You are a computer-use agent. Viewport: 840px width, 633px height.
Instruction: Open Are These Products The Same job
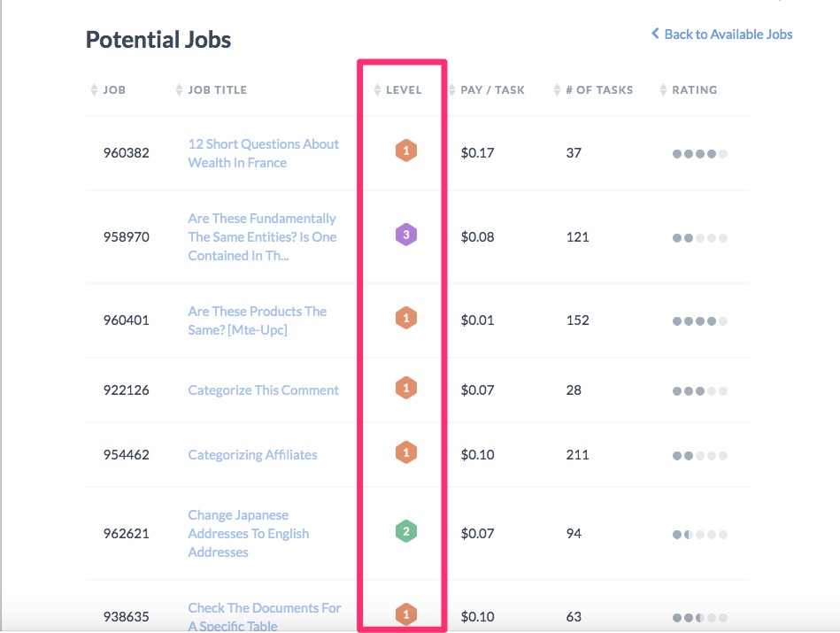[258, 320]
